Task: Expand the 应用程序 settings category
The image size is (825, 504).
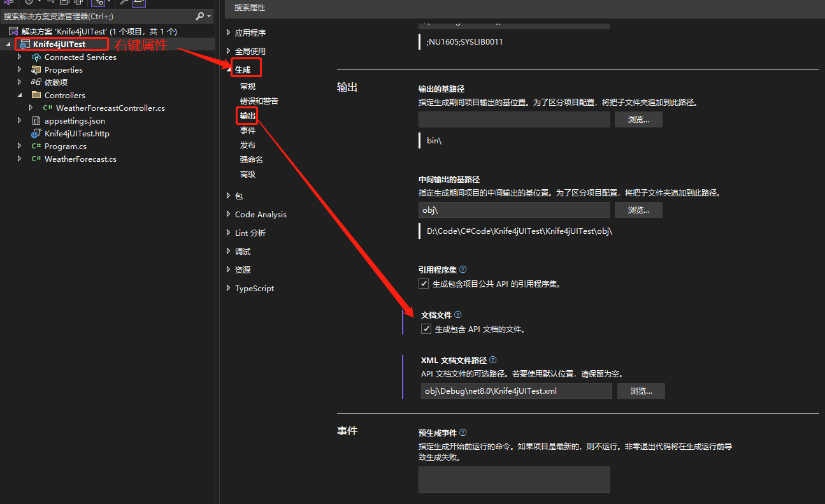Action: (229, 32)
